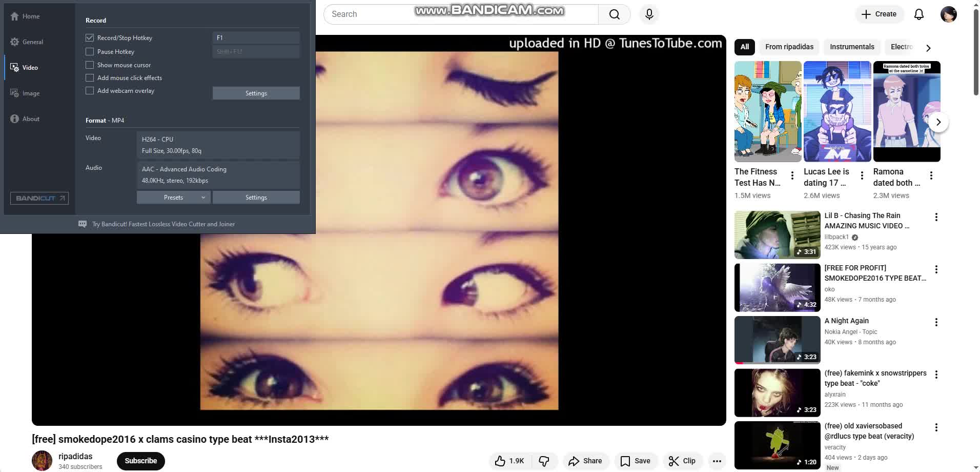Enable the Pause Hotkey checkbox
980x472 pixels.
click(x=90, y=52)
